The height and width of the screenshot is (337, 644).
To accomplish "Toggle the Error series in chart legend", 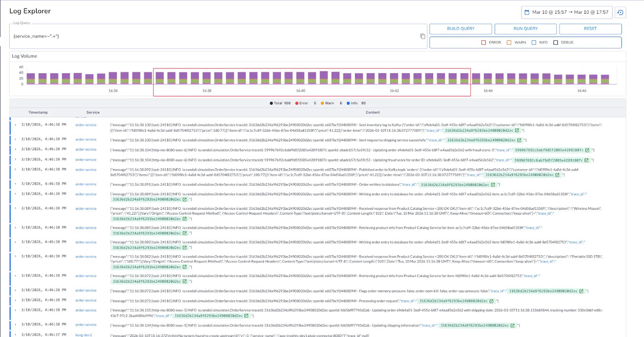I will [301, 103].
